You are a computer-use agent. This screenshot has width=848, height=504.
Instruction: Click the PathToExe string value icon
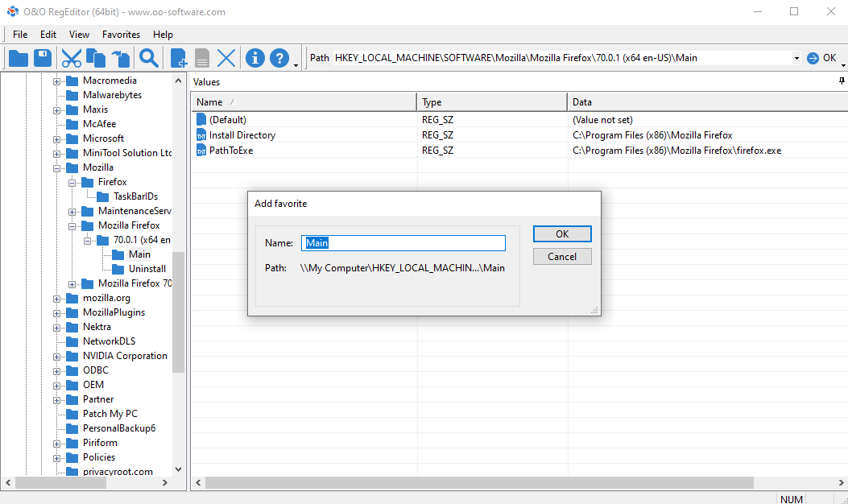[x=201, y=151]
